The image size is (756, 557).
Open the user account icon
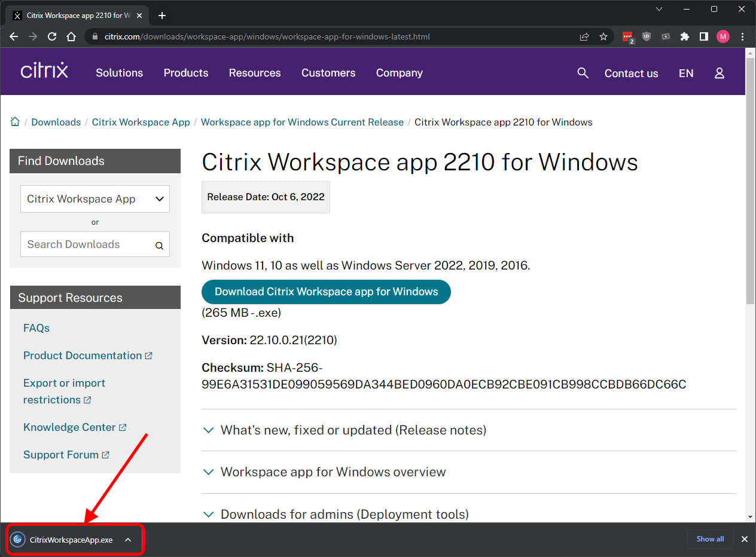tap(720, 73)
